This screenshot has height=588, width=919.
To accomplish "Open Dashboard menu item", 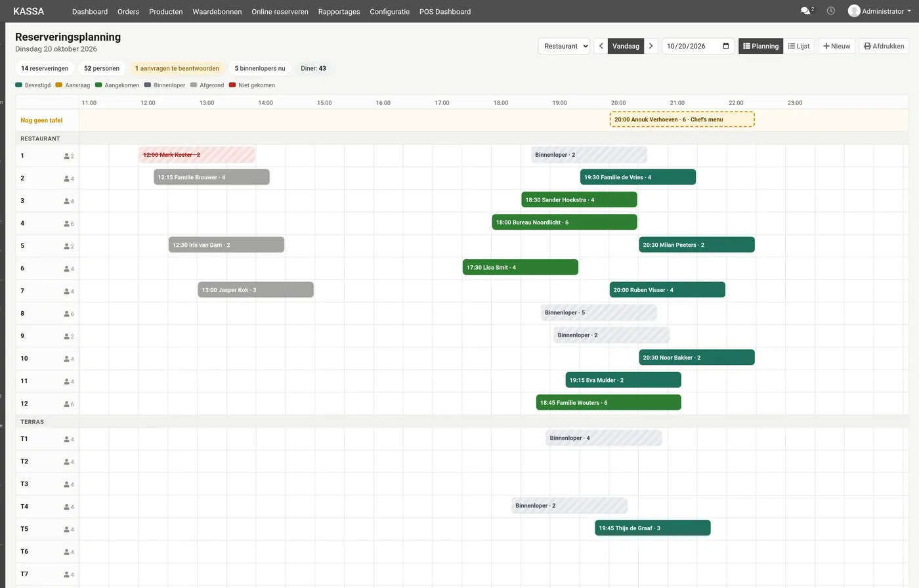I will click(90, 12).
